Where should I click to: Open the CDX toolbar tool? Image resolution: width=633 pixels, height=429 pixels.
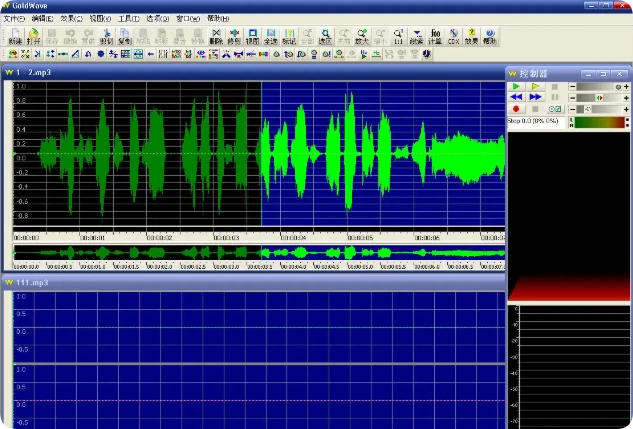[453, 36]
